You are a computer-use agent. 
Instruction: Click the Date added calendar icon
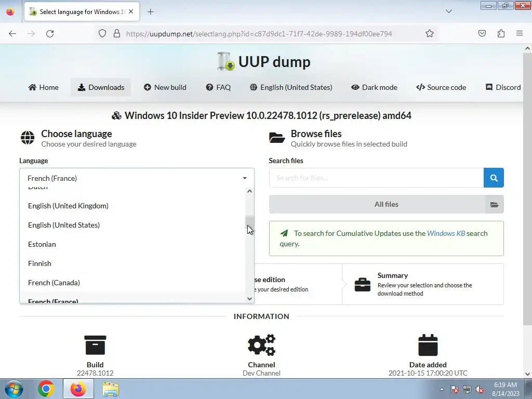[x=428, y=345]
